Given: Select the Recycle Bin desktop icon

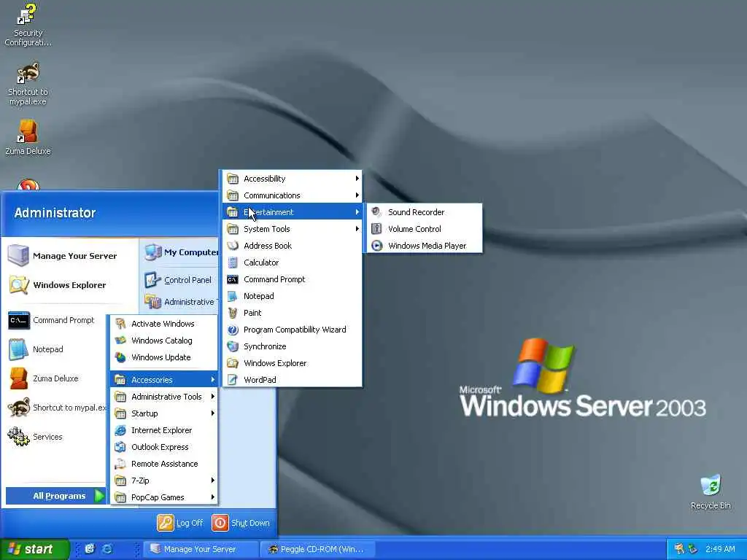Looking at the screenshot, I should click(x=711, y=492).
